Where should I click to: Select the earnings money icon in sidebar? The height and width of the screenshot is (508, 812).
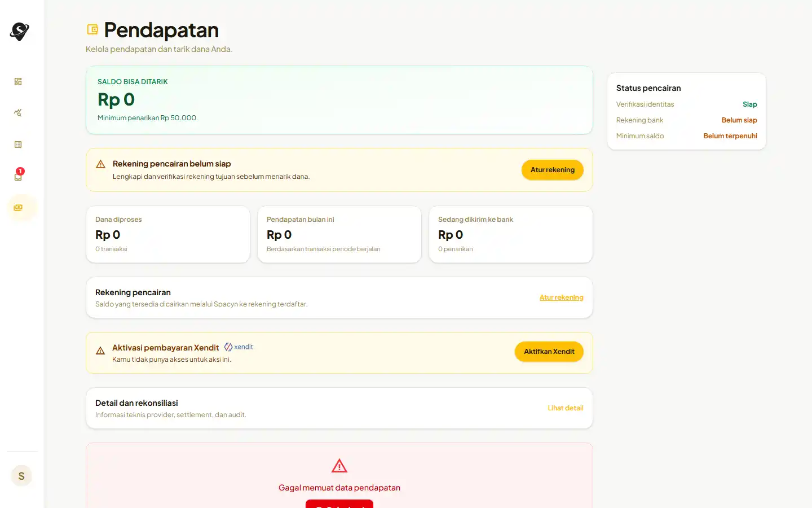coord(18,208)
